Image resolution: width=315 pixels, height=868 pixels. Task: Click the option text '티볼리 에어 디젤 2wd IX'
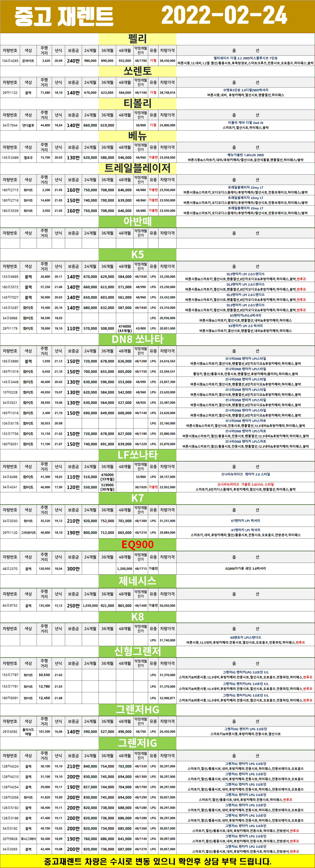tap(246, 123)
